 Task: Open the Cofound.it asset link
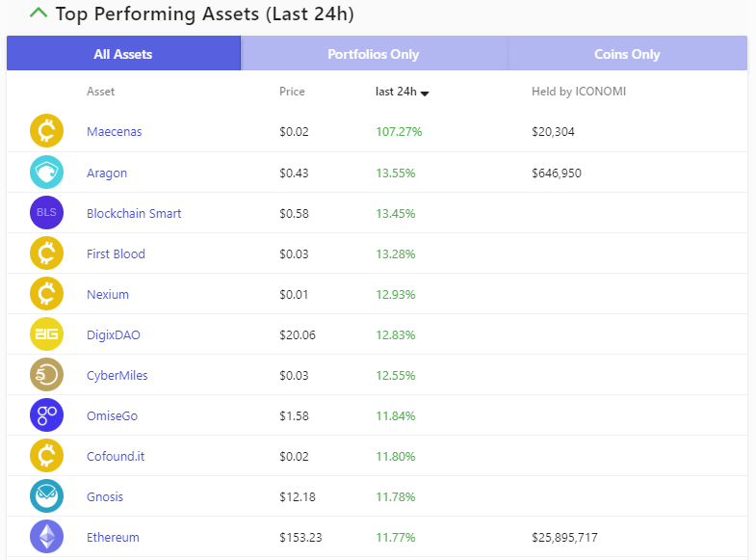point(116,457)
